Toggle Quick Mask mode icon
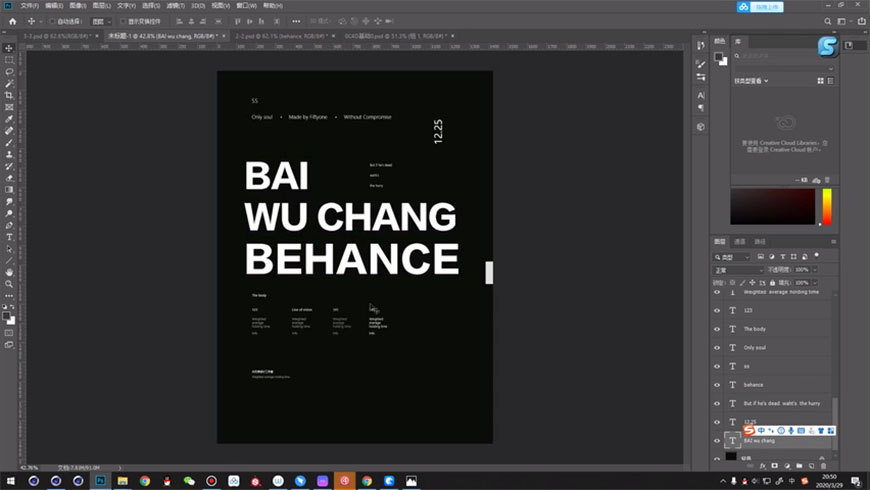This screenshot has height=490, width=870. click(9, 333)
